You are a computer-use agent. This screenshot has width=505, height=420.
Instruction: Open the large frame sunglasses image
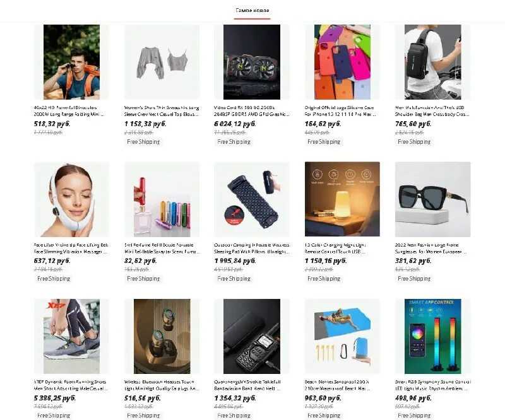(x=432, y=199)
